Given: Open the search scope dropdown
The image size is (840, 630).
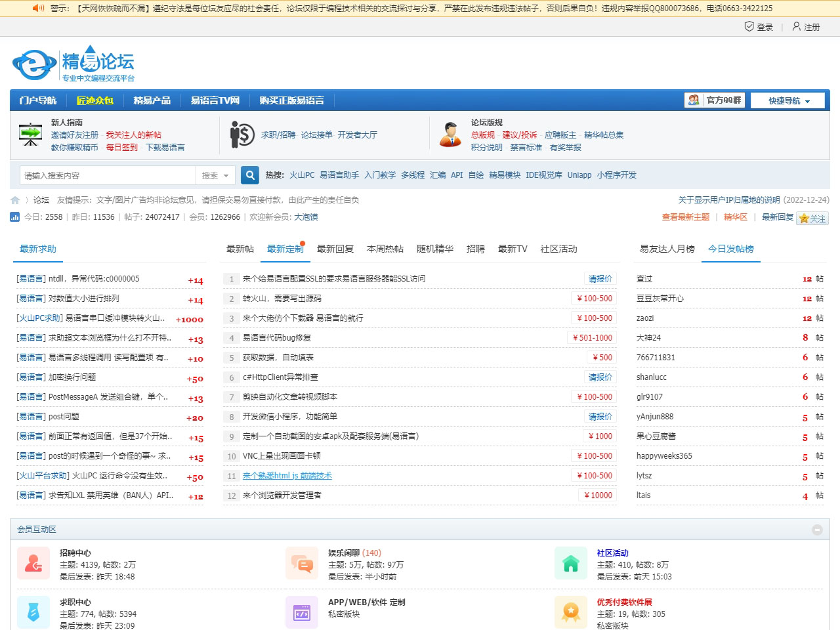Looking at the screenshot, I should 216,175.
